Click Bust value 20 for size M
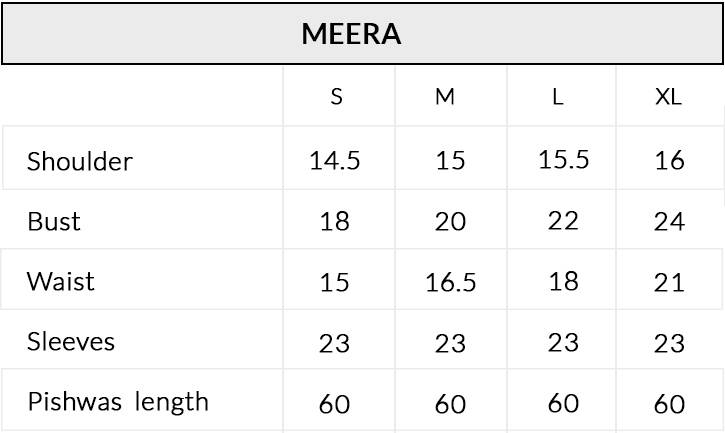Viewport: 725px width, 433px height. pos(450,221)
